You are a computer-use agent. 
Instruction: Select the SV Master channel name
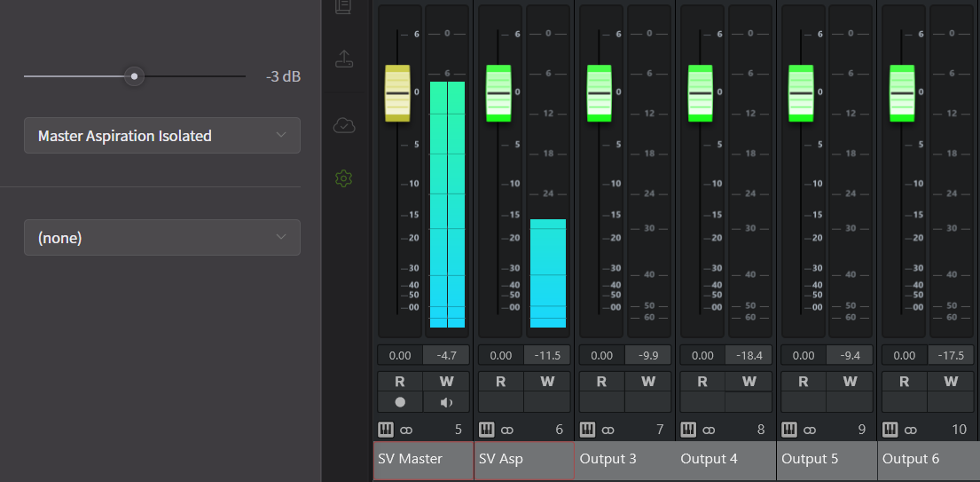click(423, 460)
